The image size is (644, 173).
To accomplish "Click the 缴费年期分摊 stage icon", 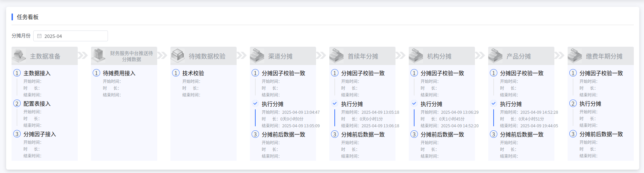I will pyautogui.click(x=575, y=56).
